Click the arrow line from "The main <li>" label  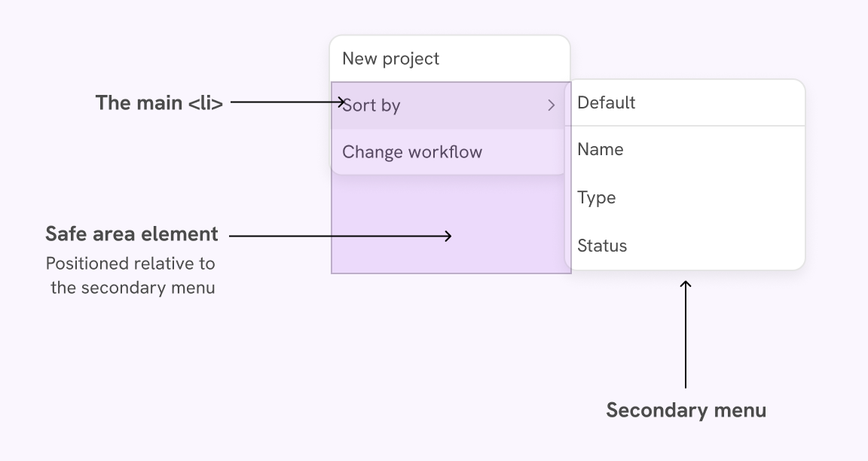286,102
